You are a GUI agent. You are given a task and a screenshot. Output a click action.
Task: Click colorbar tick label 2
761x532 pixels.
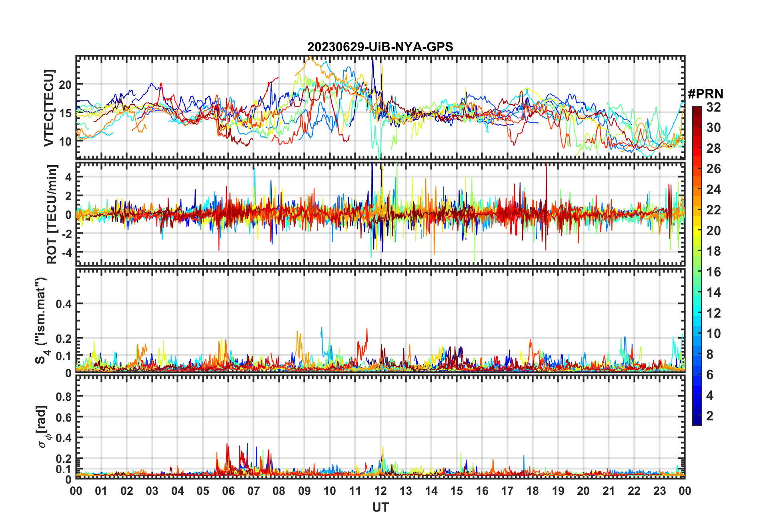coord(710,416)
